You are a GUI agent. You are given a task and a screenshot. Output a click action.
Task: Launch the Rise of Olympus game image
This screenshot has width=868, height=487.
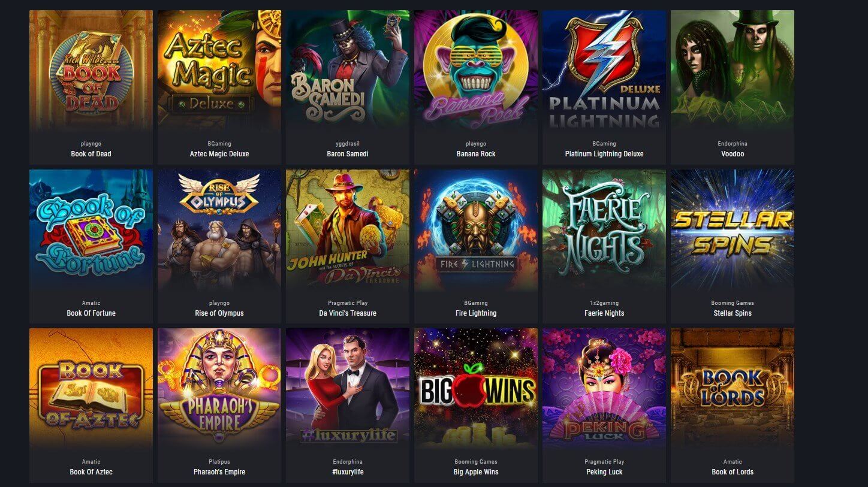[x=219, y=231]
